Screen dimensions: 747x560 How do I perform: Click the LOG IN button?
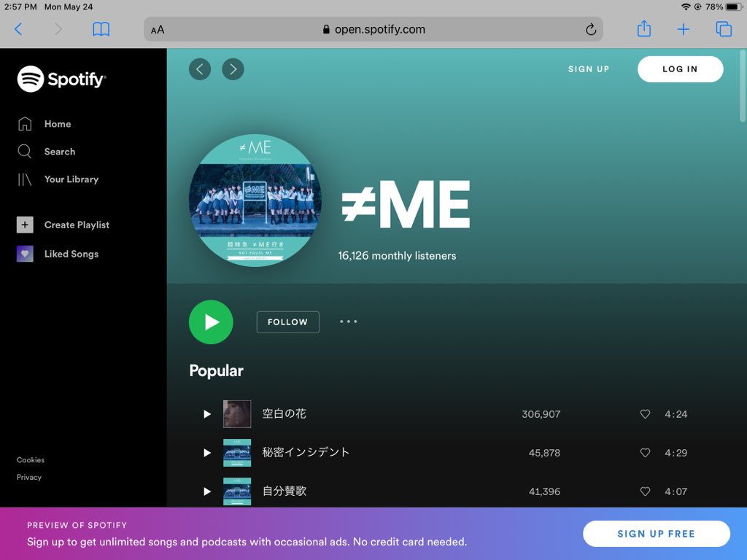pyautogui.click(x=681, y=69)
